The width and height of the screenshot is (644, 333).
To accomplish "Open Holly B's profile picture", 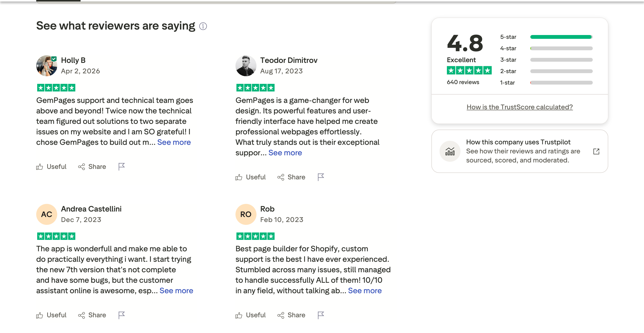I will tap(46, 66).
